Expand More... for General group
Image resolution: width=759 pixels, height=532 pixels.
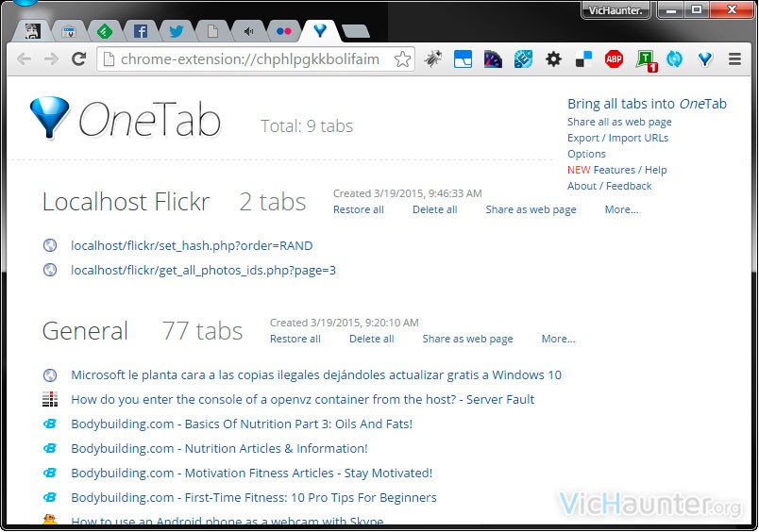(x=558, y=339)
